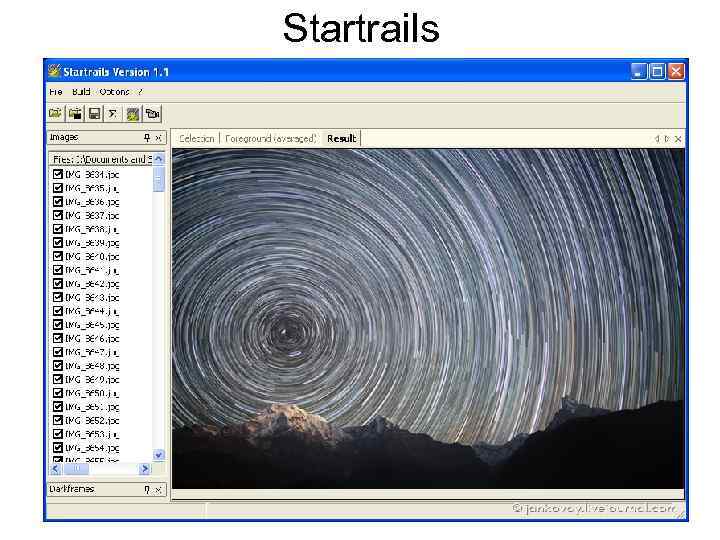Close the Startrails window
Image resolution: width=720 pixels, height=540 pixels.
[x=676, y=72]
